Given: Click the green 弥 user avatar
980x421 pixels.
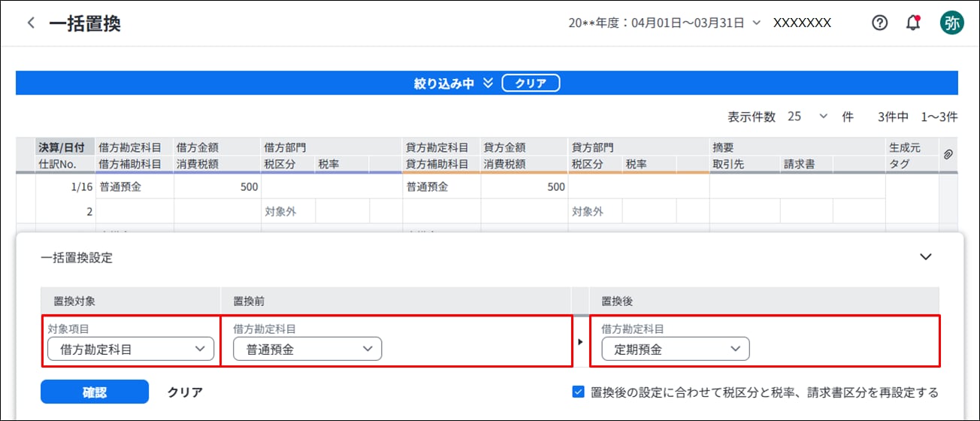Looking at the screenshot, I should (951, 23).
